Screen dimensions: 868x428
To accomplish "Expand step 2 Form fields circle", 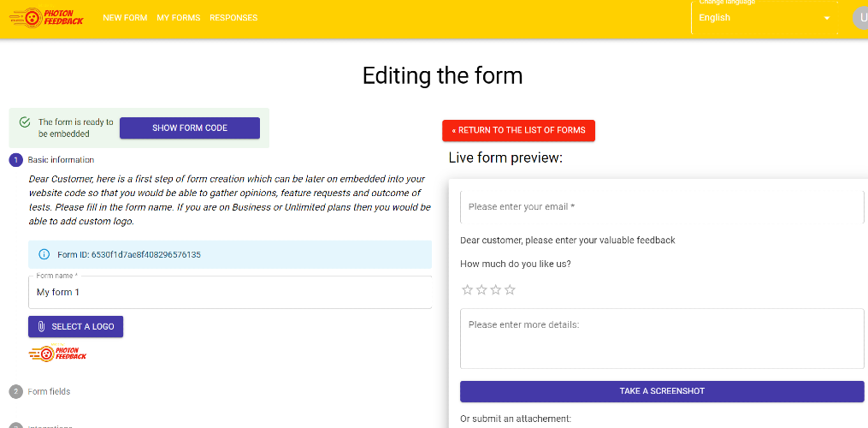I will [x=15, y=391].
